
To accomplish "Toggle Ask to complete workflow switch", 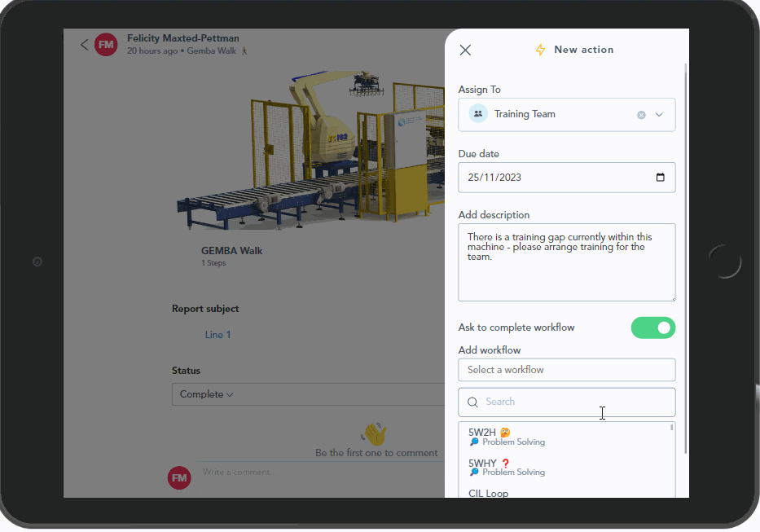I will [x=652, y=328].
